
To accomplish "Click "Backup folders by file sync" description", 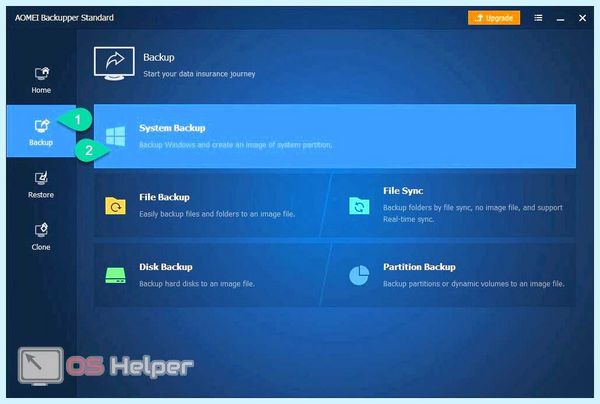I will [473, 213].
